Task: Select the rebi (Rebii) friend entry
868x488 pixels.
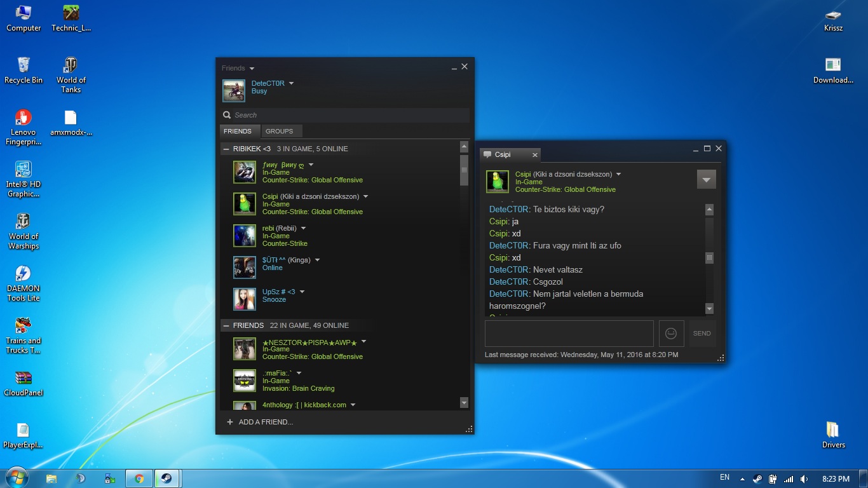Action: click(340, 236)
